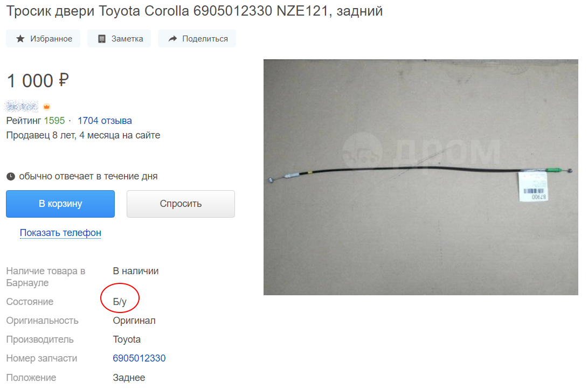Click the Поделиться share button
The image size is (588, 389).
(x=197, y=39)
